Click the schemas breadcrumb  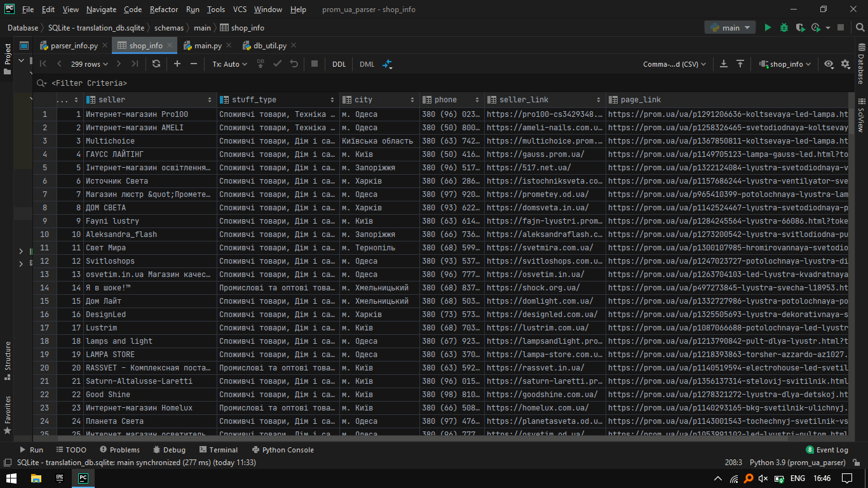coord(168,28)
